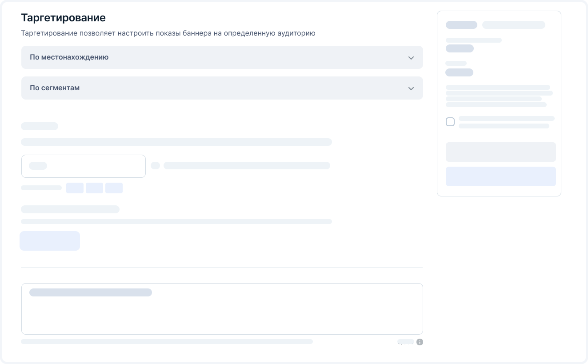
Task: Expand the «По местонахождению» targeting section
Action: (x=222, y=57)
